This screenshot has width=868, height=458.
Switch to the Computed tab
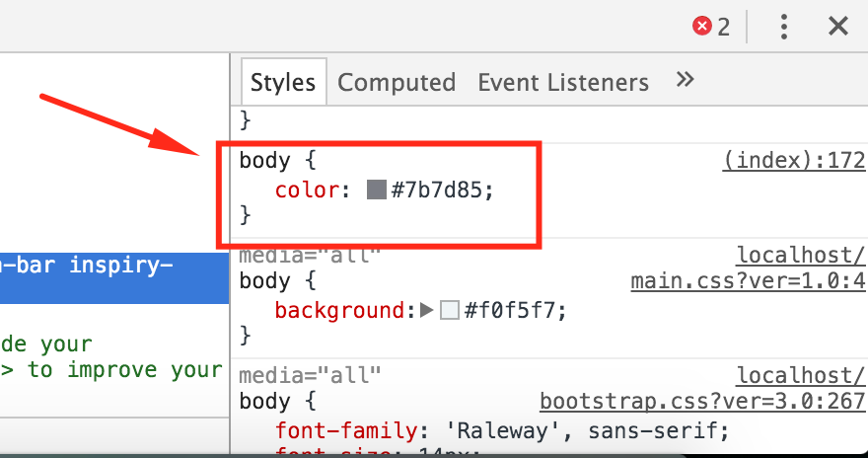tap(397, 83)
